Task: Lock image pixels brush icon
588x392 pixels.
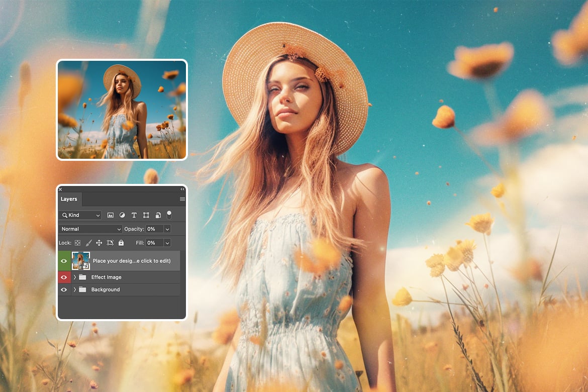Action: 88,243
